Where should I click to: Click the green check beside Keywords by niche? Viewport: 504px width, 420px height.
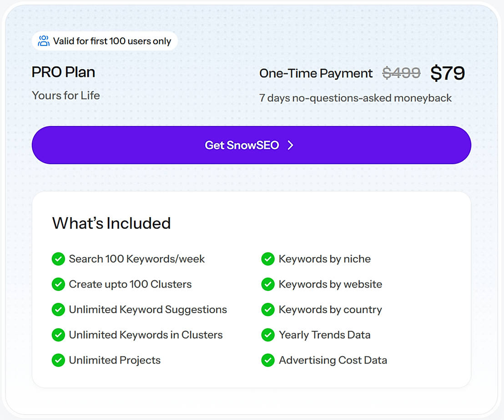(268, 259)
